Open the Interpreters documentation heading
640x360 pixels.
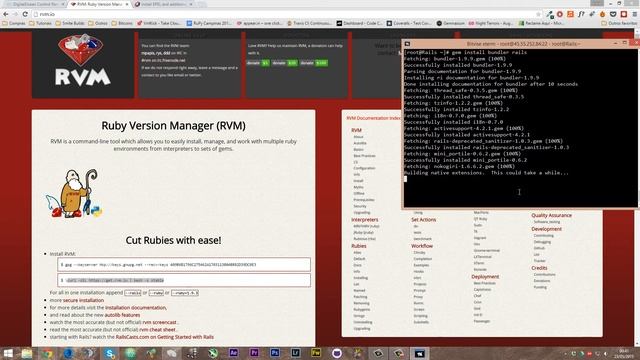(364, 220)
